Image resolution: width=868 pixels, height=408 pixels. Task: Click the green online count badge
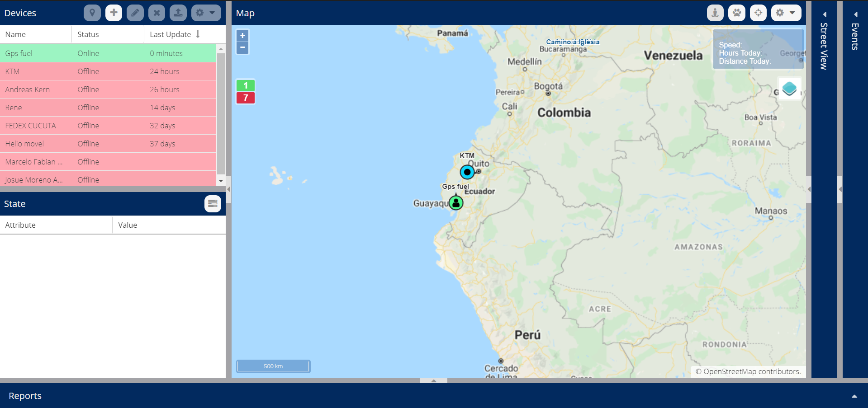point(246,85)
